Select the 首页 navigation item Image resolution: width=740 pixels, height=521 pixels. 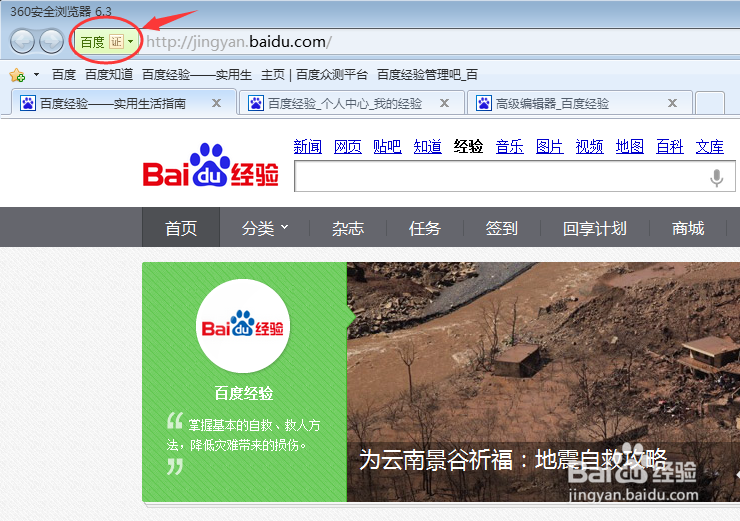tap(181, 228)
